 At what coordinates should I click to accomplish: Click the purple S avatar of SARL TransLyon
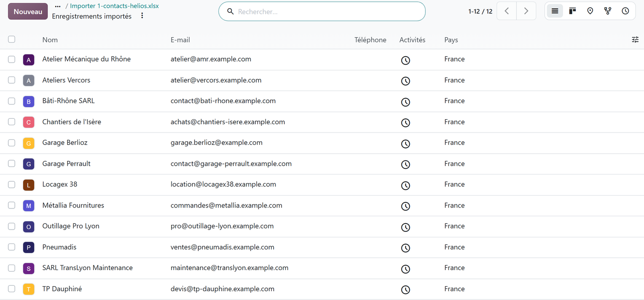[29, 269]
